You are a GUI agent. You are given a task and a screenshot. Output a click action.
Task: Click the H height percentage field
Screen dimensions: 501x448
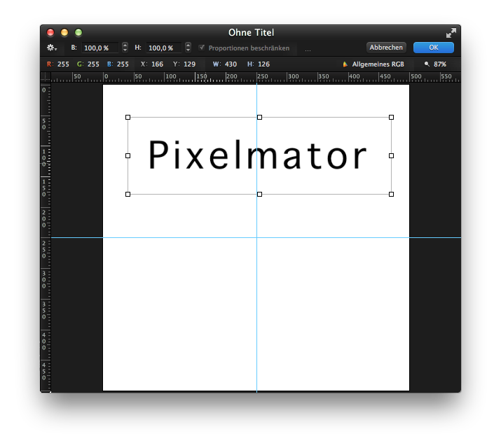(x=164, y=48)
